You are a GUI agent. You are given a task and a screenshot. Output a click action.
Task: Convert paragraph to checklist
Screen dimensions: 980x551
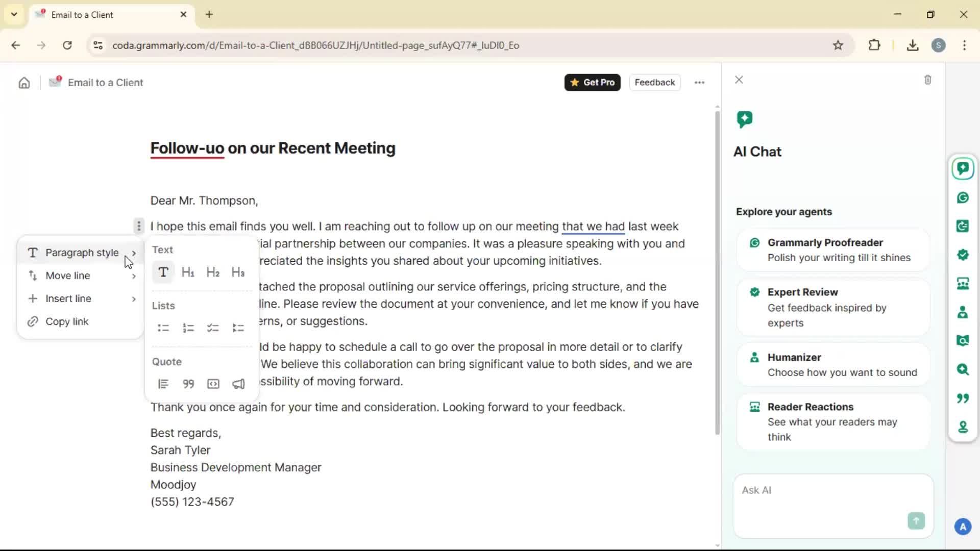(x=213, y=328)
